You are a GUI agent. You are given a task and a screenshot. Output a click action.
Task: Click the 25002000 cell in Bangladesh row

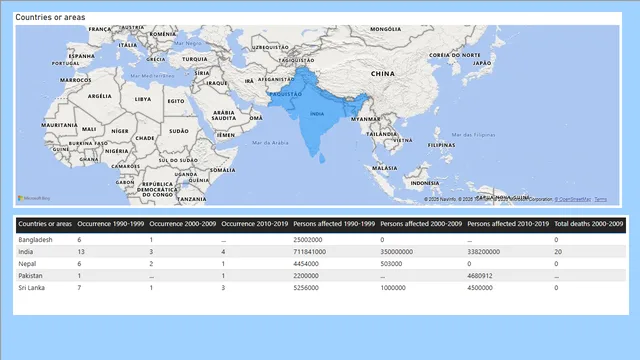coord(308,240)
